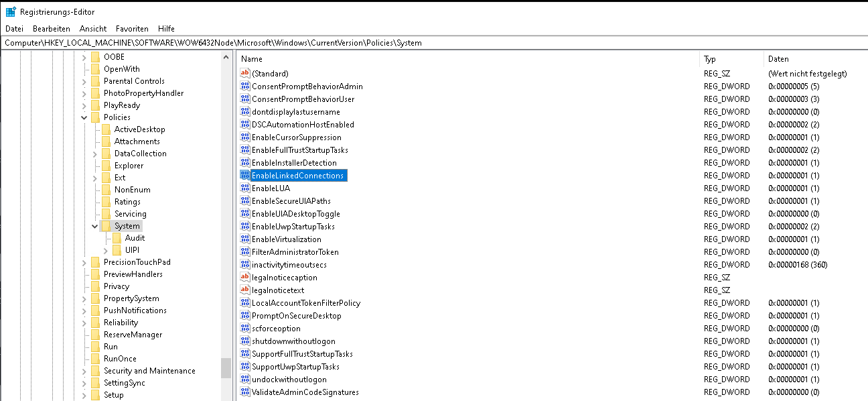Click the data value 0x00000168 (360)
868x401 pixels.
pyautogui.click(x=798, y=264)
